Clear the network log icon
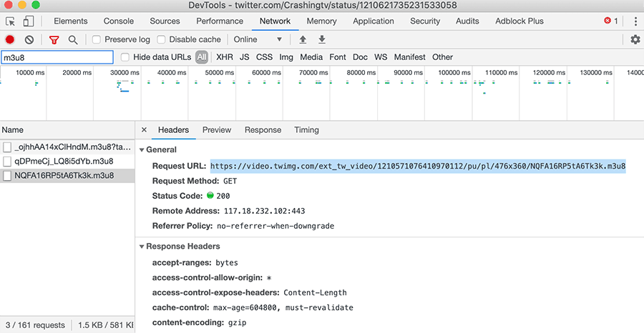This screenshot has height=333, width=644. pyautogui.click(x=29, y=40)
